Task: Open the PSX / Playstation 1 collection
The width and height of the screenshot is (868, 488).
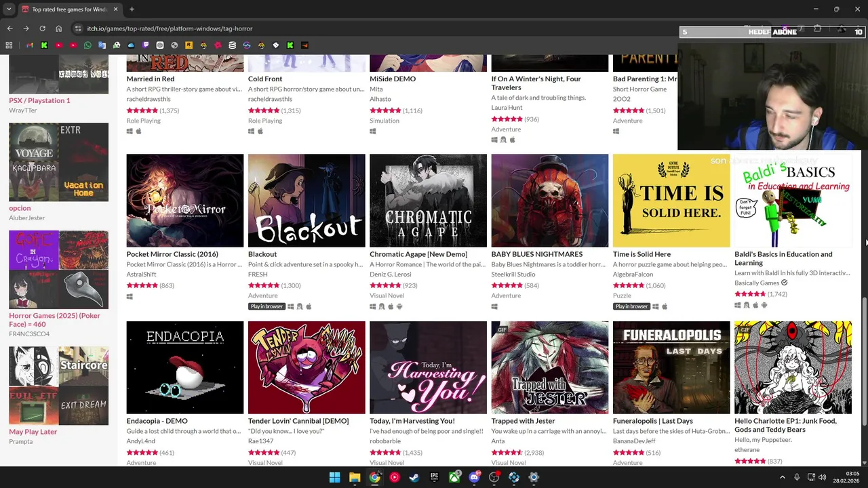Action: pos(39,100)
